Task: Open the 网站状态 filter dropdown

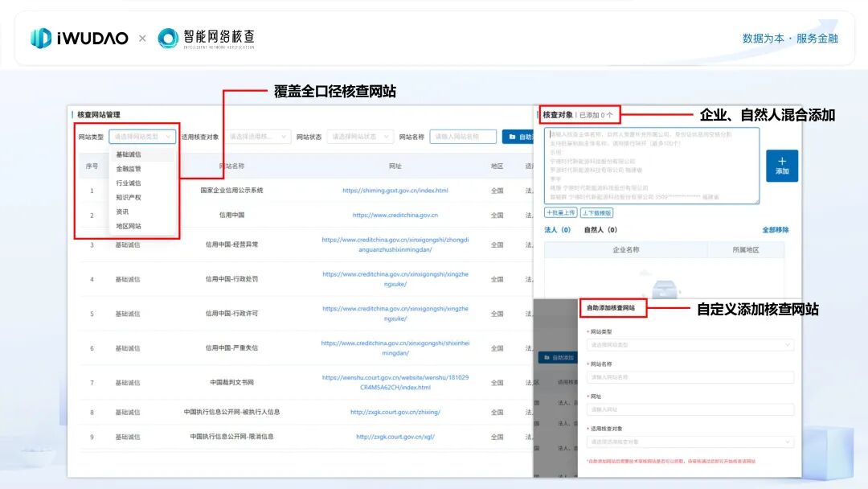Action: tap(360, 137)
